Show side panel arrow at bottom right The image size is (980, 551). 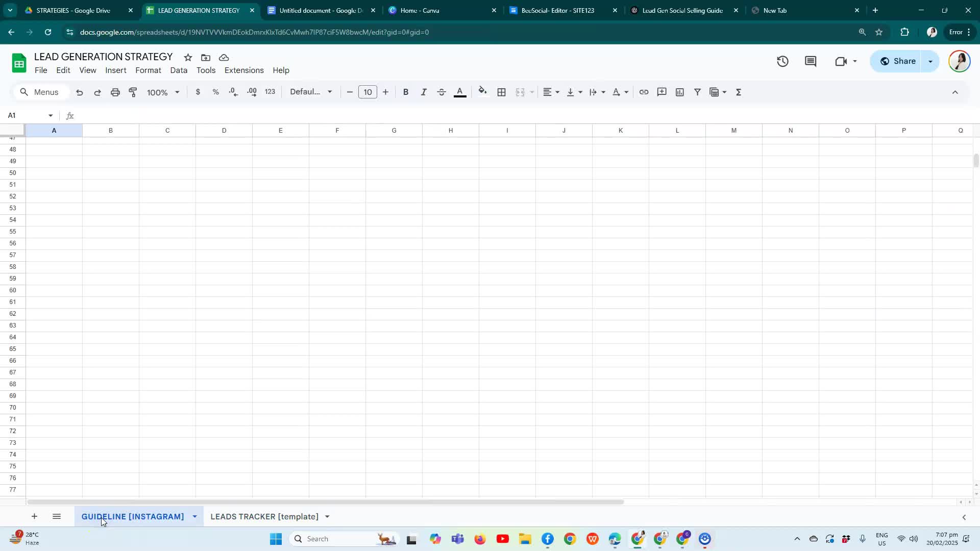pyautogui.click(x=964, y=517)
